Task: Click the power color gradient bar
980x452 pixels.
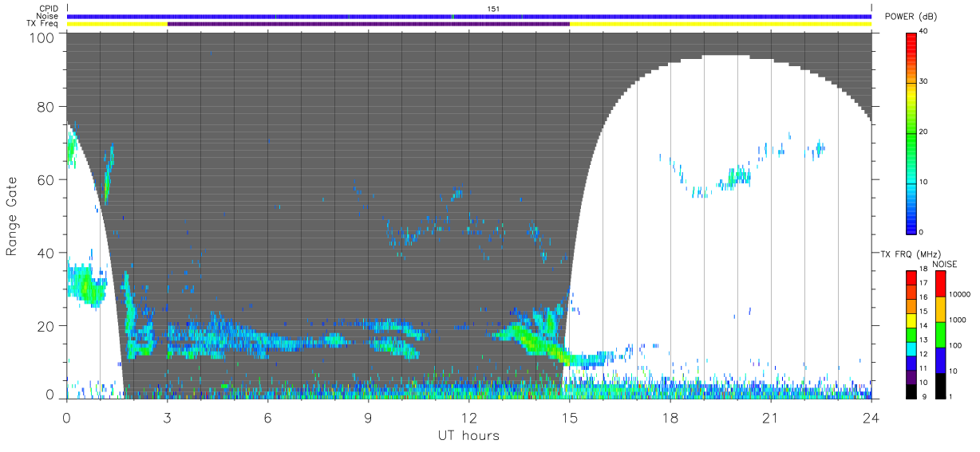Action: [911, 132]
